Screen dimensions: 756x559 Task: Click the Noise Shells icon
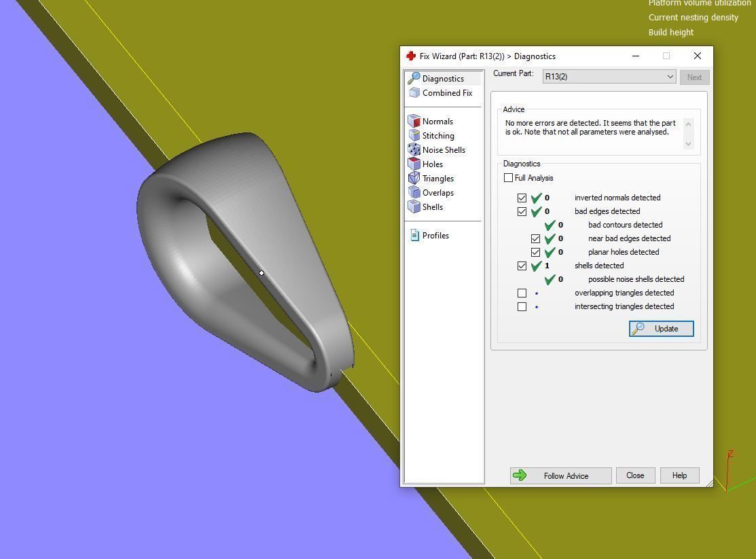(414, 149)
